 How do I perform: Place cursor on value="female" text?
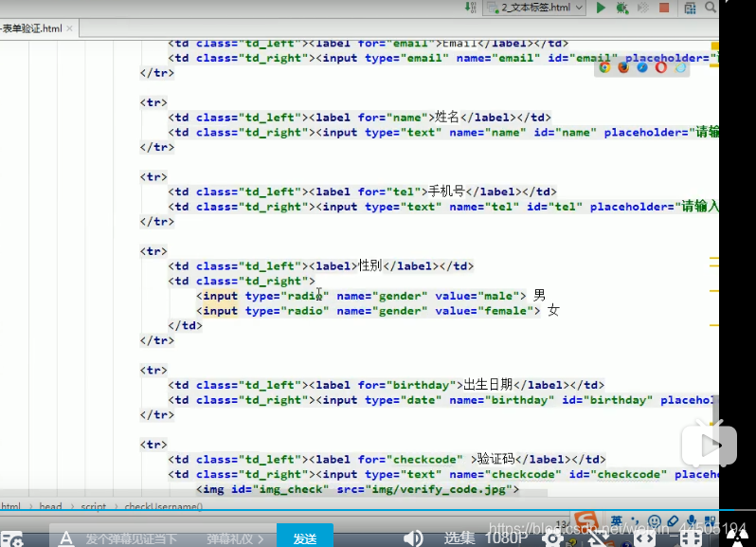click(x=483, y=311)
